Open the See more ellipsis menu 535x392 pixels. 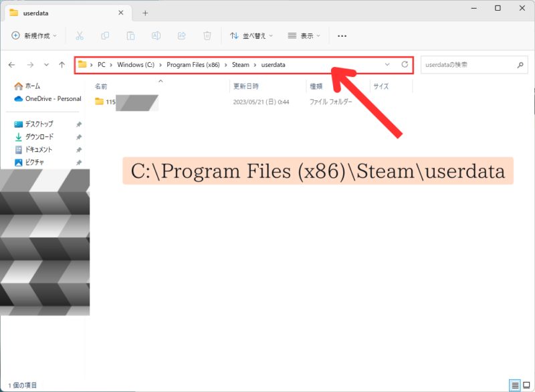click(x=342, y=36)
